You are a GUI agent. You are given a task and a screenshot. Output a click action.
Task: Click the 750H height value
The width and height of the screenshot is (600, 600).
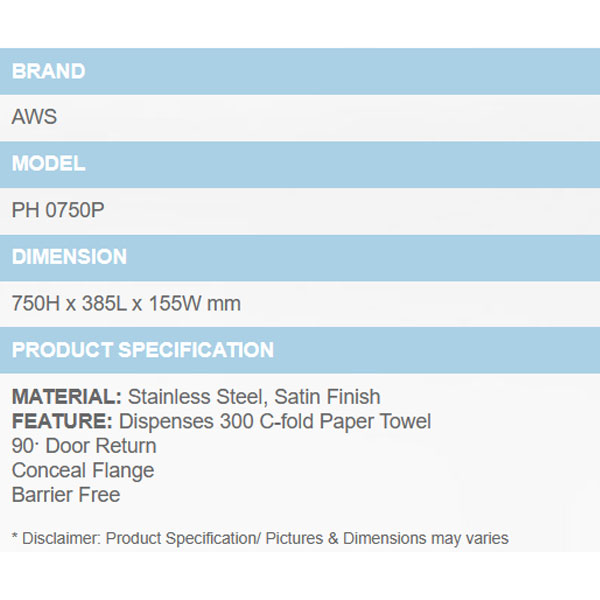pos(37,303)
